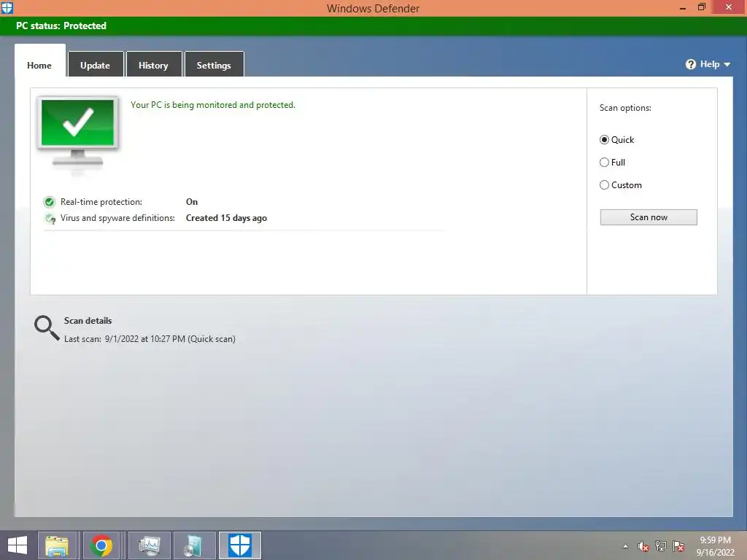Select the Quick scan option

(x=616, y=139)
